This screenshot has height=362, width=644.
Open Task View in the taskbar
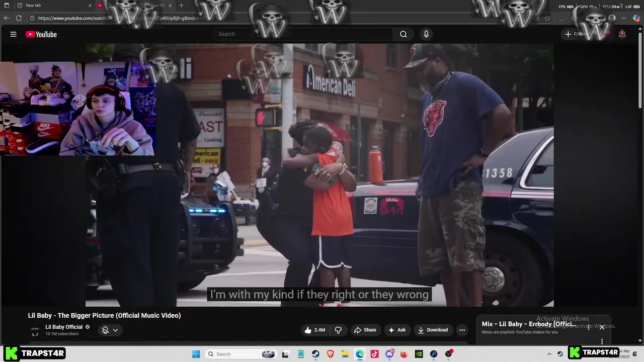point(285,354)
